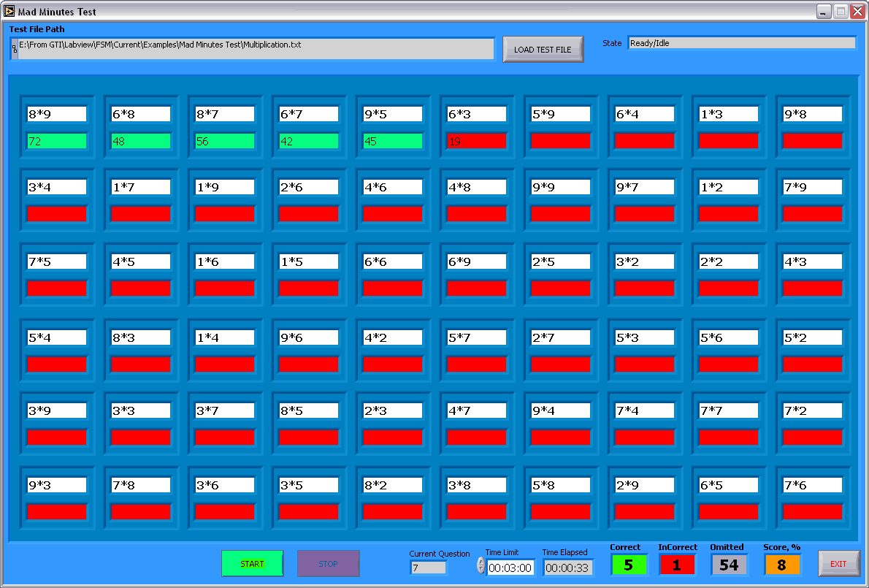The width and height of the screenshot is (869, 588).
Task: Click the Current Question number field
Action: coord(428,568)
